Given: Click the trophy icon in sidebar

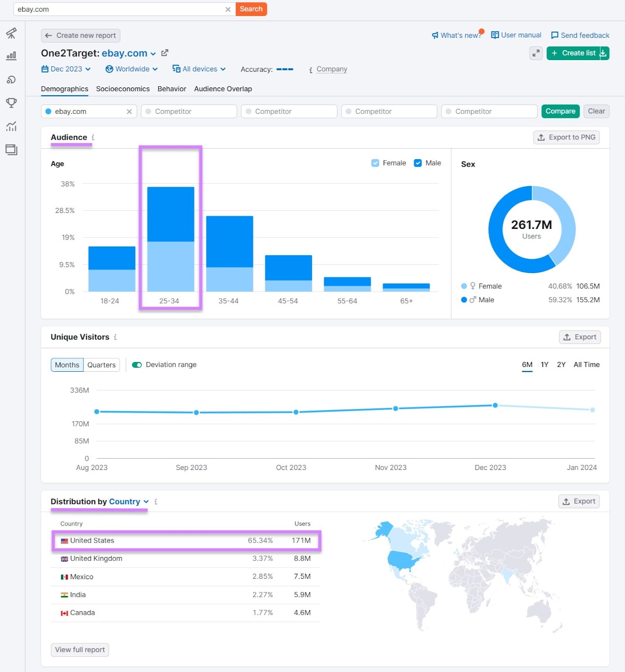Looking at the screenshot, I should (x=11, y=103).
